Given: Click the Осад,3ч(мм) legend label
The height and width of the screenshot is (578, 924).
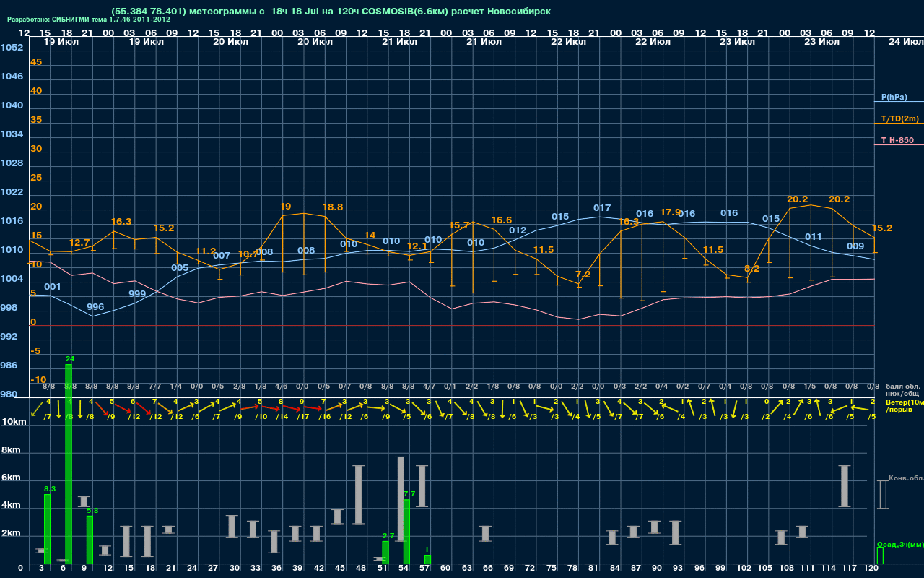Looking at the screenshot, I should tap(899, 544).
